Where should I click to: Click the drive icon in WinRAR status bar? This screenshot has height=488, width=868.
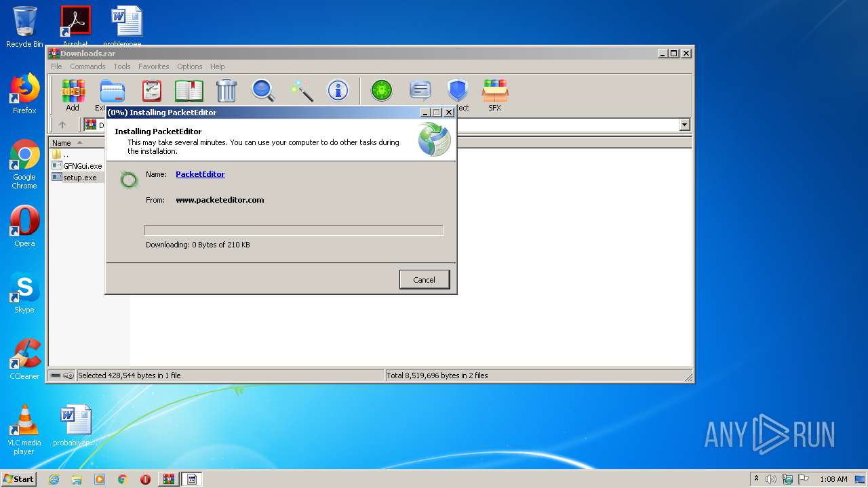click(56, 375)
